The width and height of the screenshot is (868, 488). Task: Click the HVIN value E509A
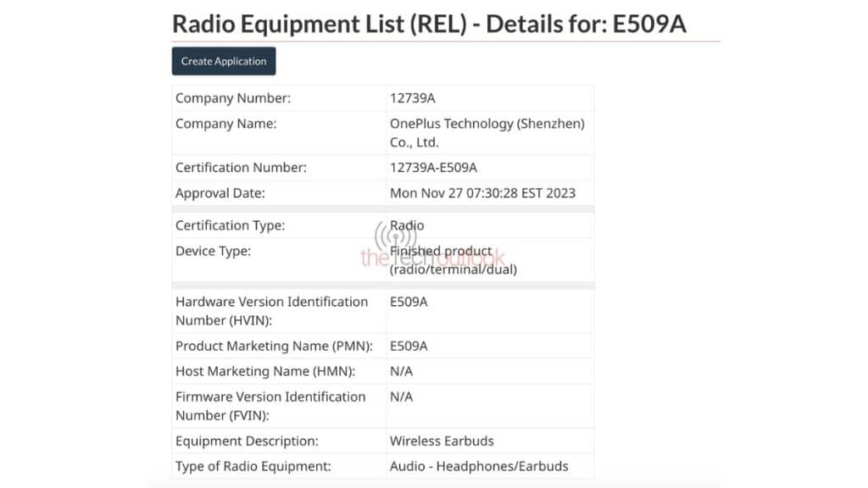[409, 302]
